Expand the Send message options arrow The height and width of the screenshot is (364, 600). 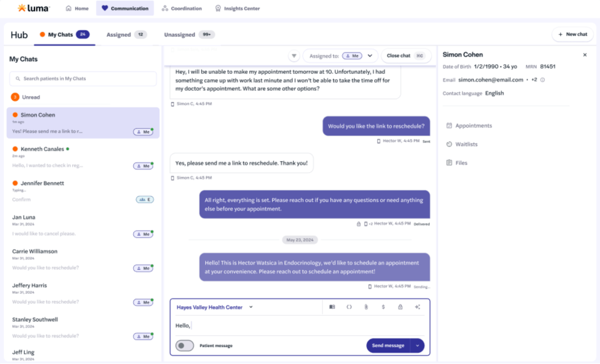point(417,345)
